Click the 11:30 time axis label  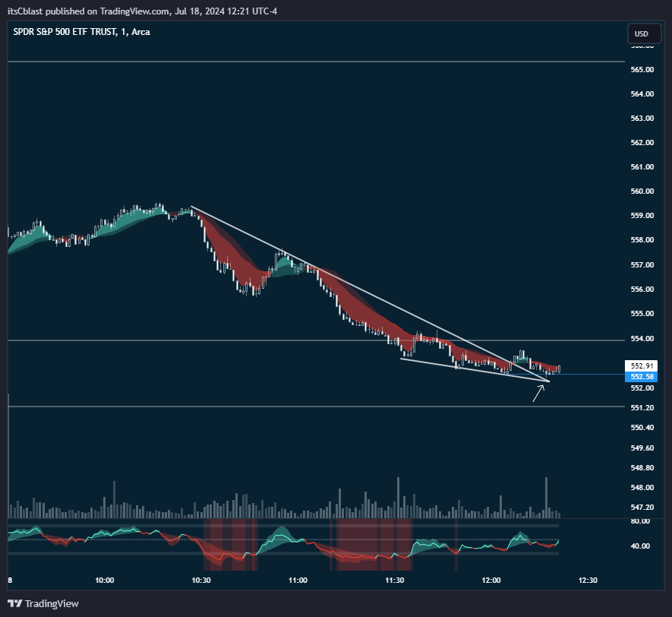pyautogui.click(x=394, y=581)
